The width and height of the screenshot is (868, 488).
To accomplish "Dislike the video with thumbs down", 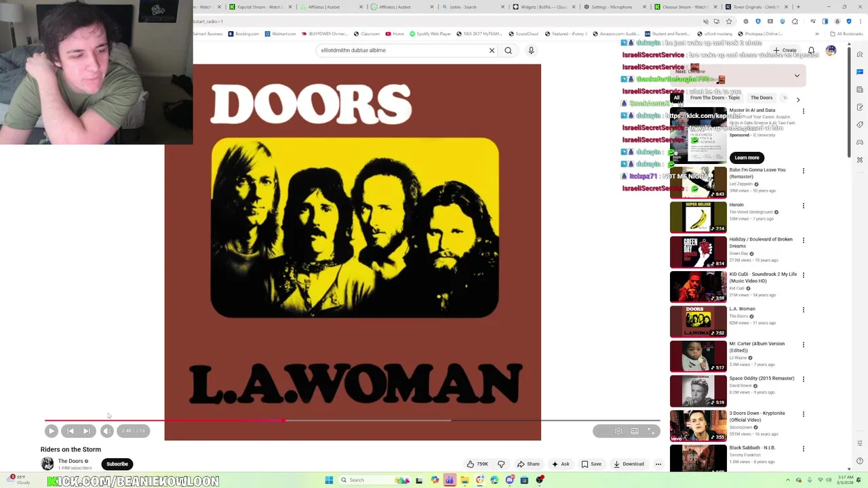I will click(501, 464).
